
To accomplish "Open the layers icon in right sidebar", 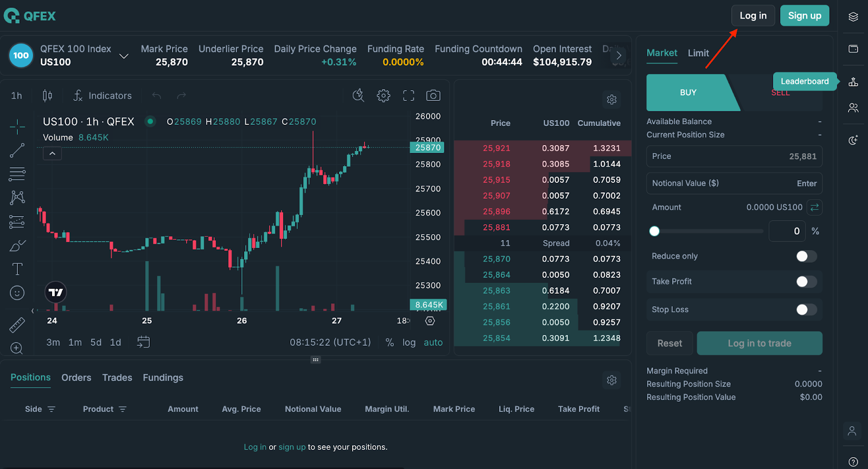I will pyautogui.click(x=853, y=17).
